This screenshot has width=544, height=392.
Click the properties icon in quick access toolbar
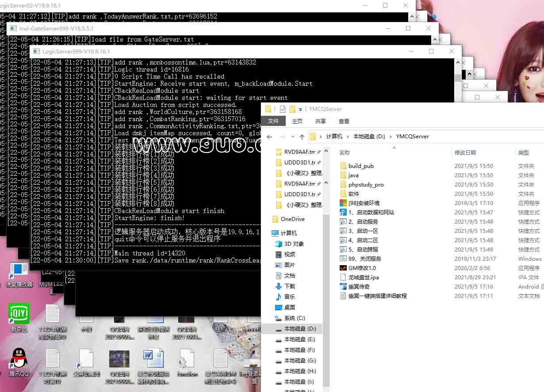point(282,109)
